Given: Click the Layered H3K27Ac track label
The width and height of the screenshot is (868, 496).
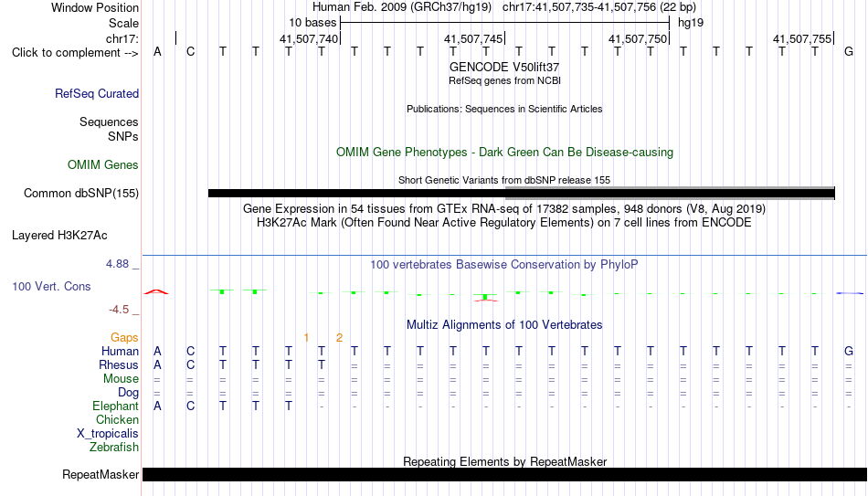Looking at the screenshot, I should tap(59, 236).
